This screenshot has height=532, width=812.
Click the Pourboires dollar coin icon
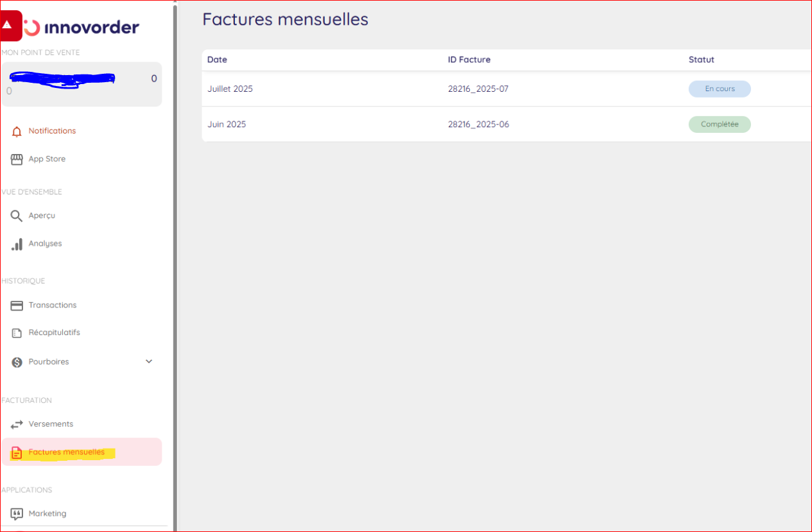coord(17,363)
